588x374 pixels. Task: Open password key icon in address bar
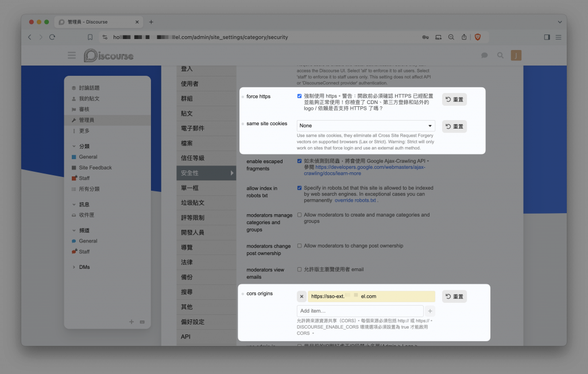pyautogui.click(x=425, y=37)
